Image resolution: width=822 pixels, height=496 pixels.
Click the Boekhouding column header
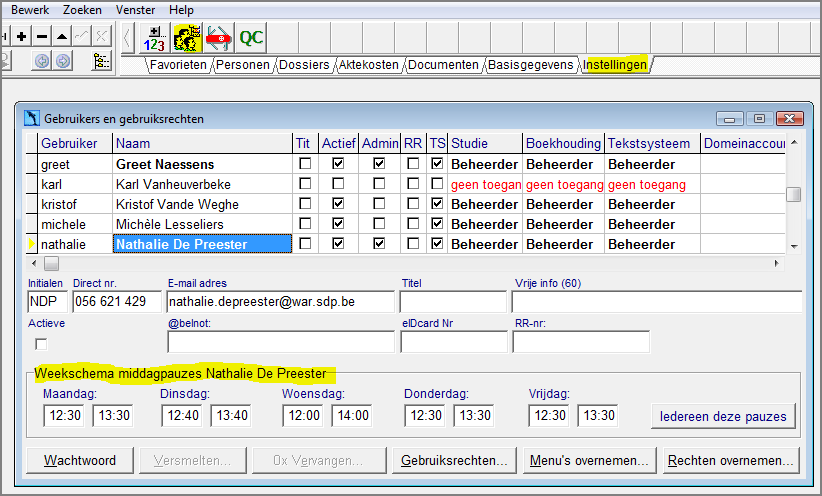[563, 143]
